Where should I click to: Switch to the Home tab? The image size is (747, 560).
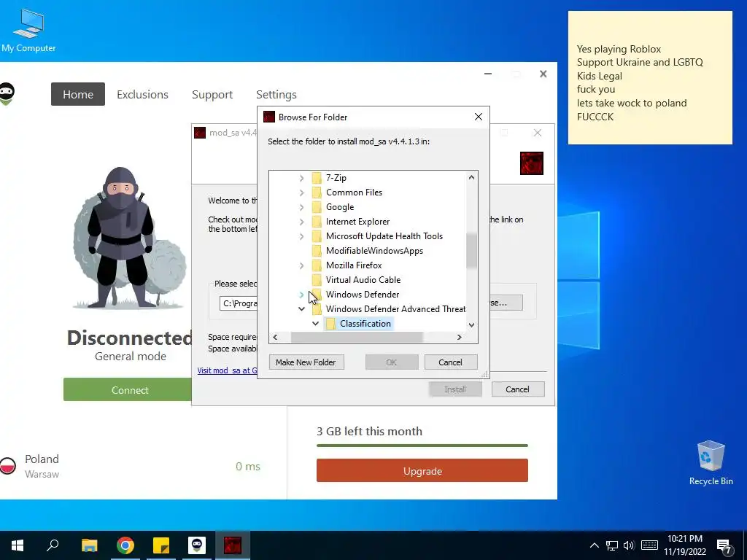click(x=78, y=94)
